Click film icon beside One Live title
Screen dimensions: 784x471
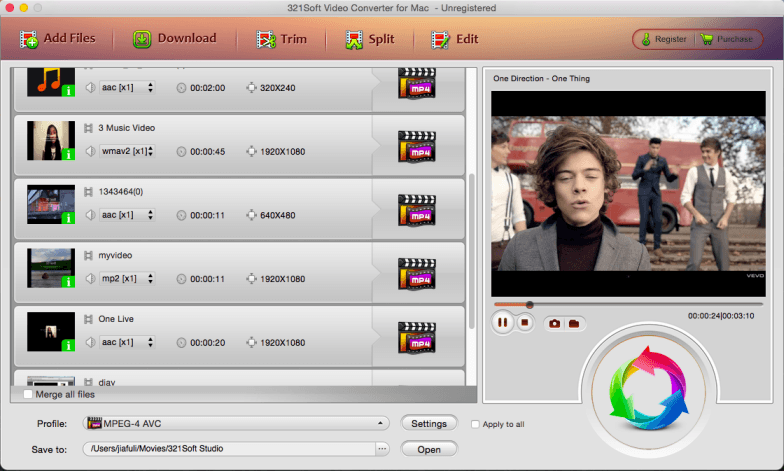[x=88, y=319]
